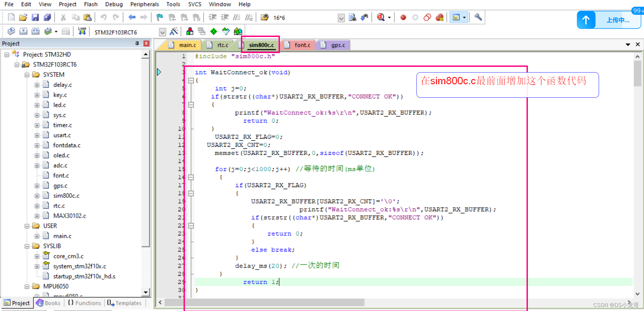This screenshot has height=311, width=644.
Task: Open the Flash menu
Action: coord(91,4)
